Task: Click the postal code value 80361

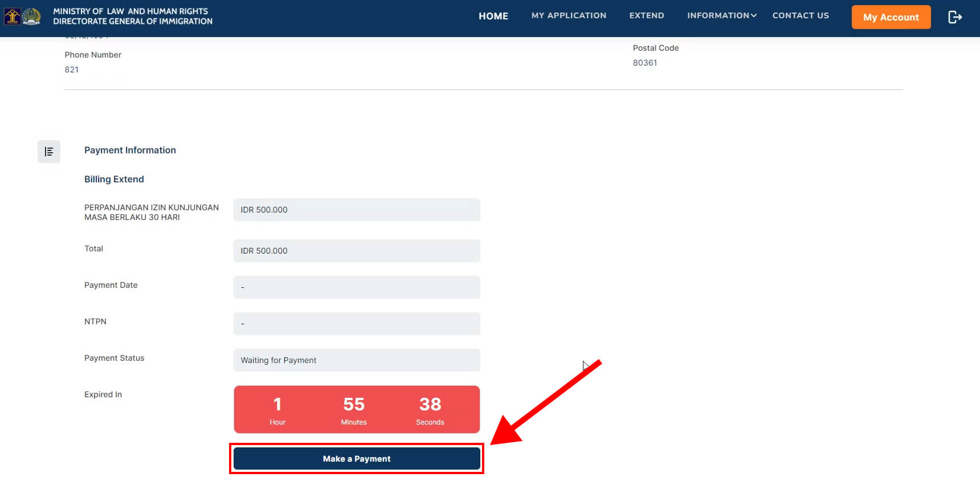Action: pyautogui.click(x=645, y=63)
